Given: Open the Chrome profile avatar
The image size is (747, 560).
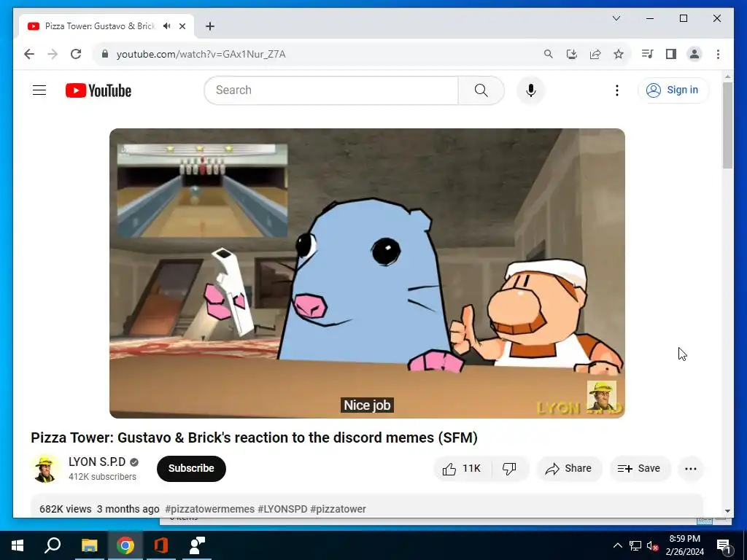Looking at the screenshot, I should click(x=694, y=54).
